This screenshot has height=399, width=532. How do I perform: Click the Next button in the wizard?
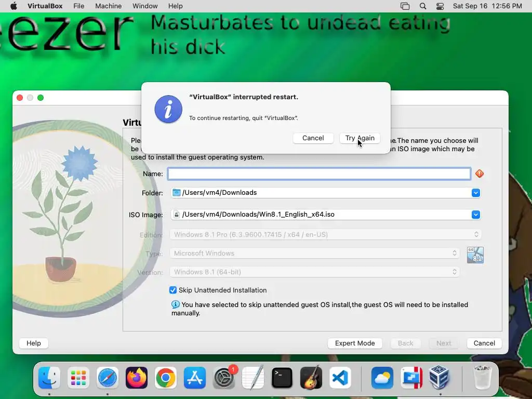tap(444, 343)
